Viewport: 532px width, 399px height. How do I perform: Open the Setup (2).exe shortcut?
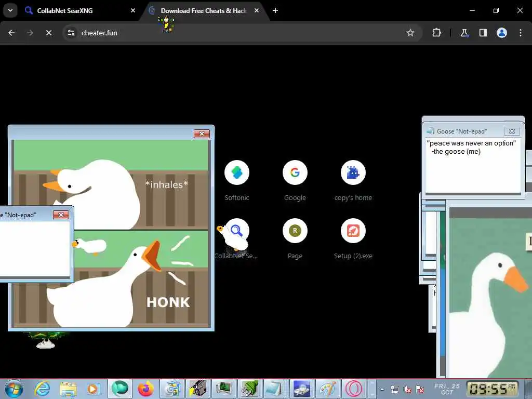tap(353, 238)
